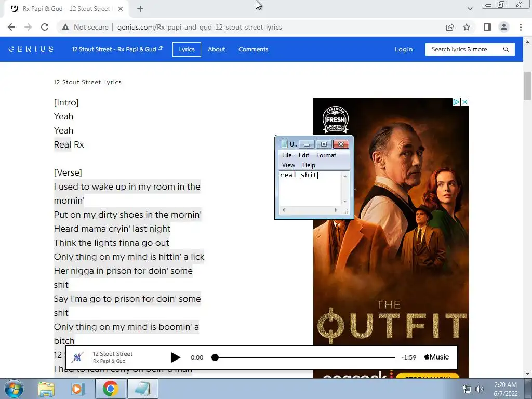Share this page via the share icon
Screen dimensions: 532x399
point(450,27)
